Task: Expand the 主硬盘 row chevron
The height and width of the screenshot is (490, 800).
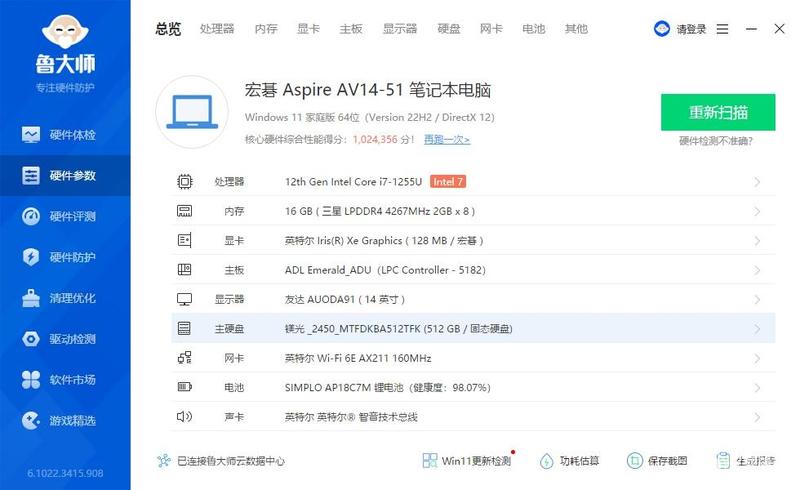Action: point(757,329)
